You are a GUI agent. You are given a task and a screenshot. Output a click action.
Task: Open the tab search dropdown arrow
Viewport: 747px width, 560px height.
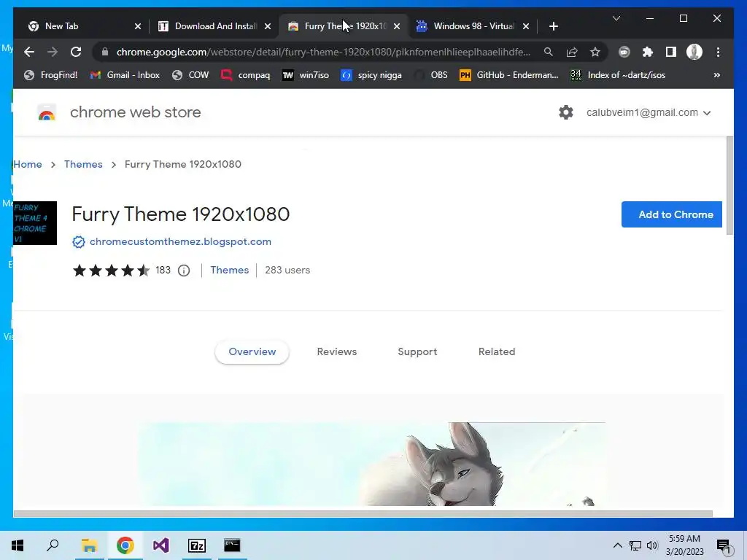[x=616, y=18]
